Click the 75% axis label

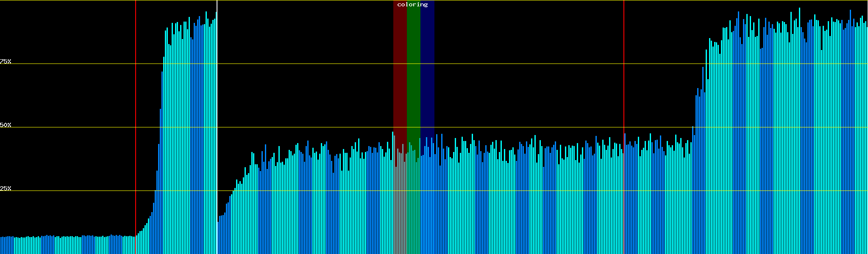tap(6, 61)
